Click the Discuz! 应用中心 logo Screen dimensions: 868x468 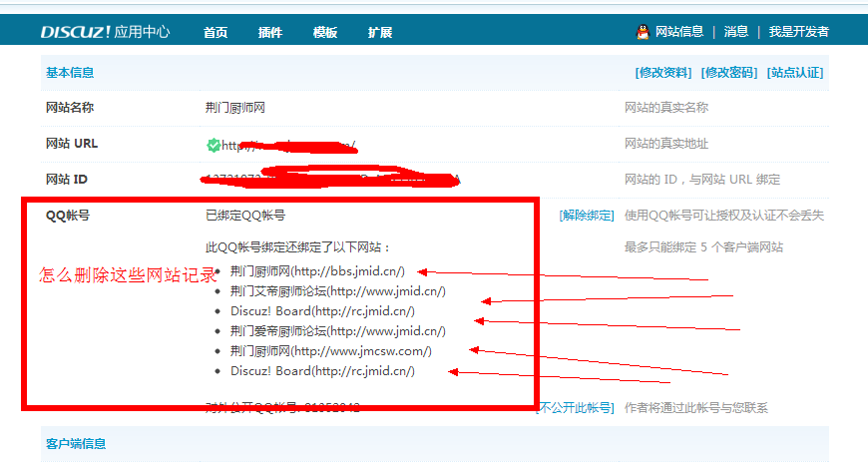click(x=105, y=32)
